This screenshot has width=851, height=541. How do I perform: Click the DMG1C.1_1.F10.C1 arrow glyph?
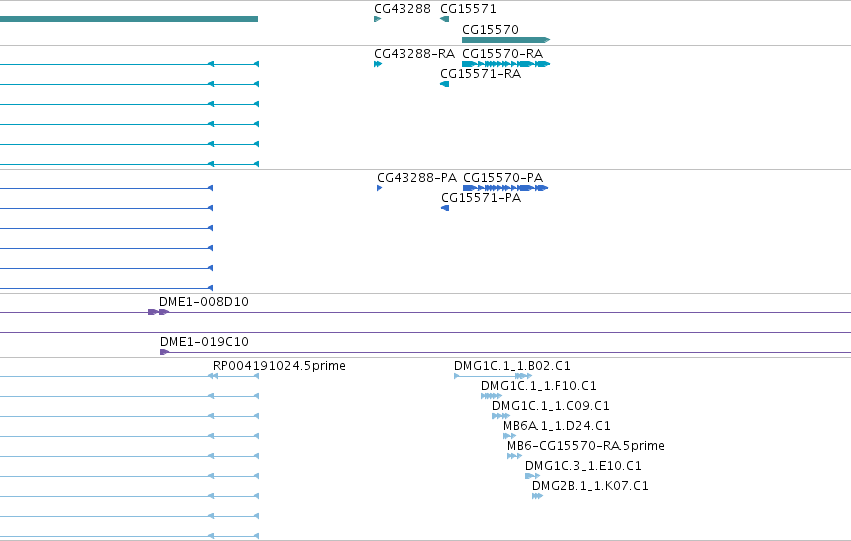(491, 396)
